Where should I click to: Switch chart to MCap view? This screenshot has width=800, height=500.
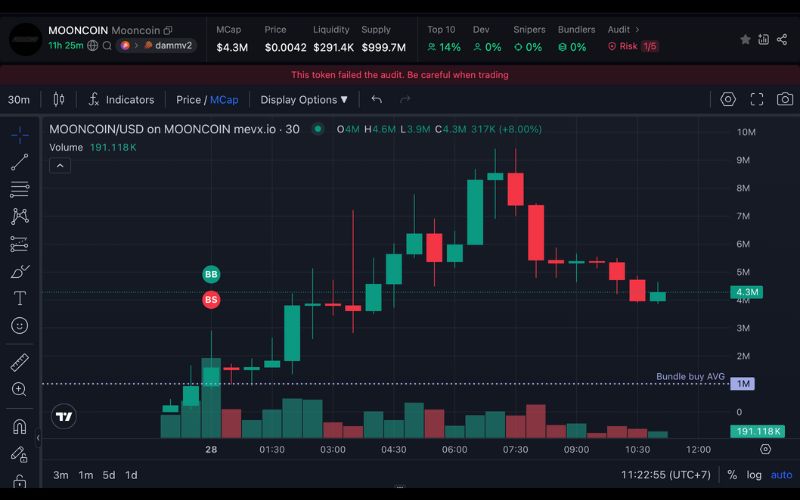click(x=224, y=100)
